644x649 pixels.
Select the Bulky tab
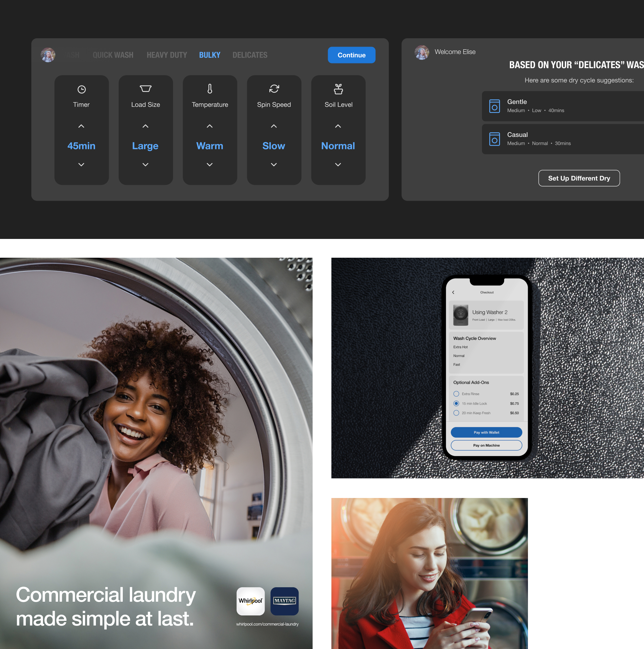pos(210,55)
